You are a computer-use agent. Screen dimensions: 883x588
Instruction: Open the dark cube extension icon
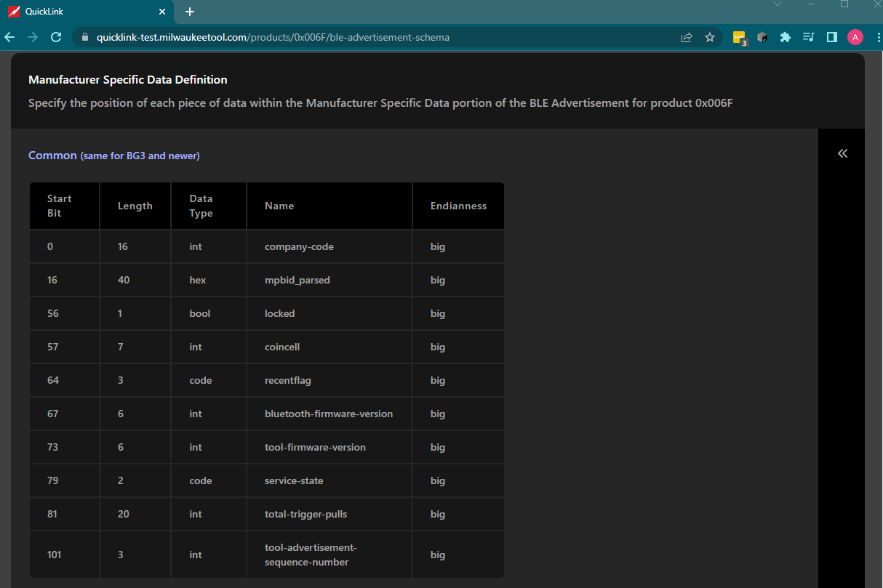(x=762, y=37)
